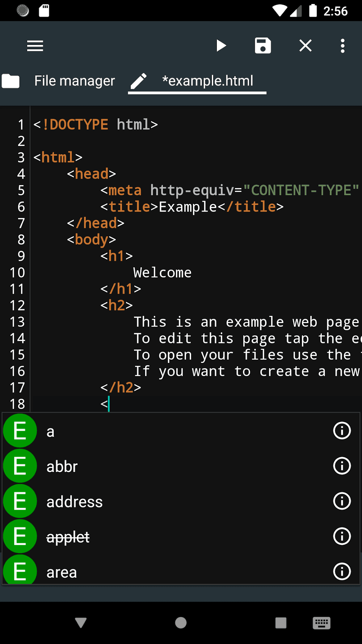Open the overflow menu
362x644 pixels.
pos(342,46)
